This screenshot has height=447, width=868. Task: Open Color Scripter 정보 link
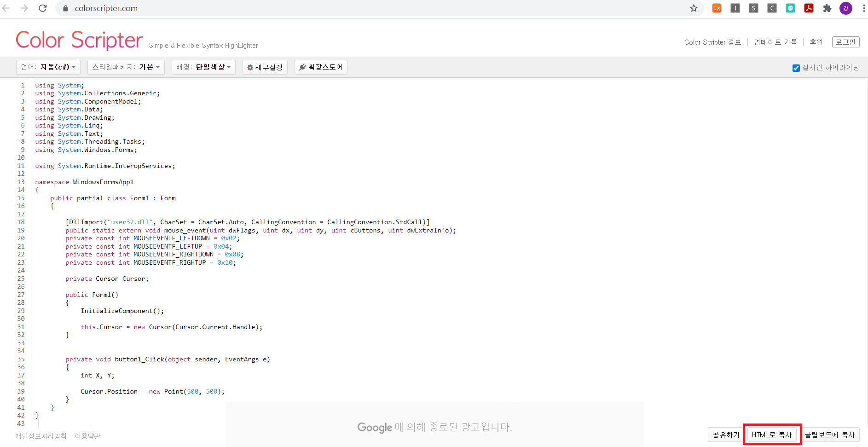(712, 42)
